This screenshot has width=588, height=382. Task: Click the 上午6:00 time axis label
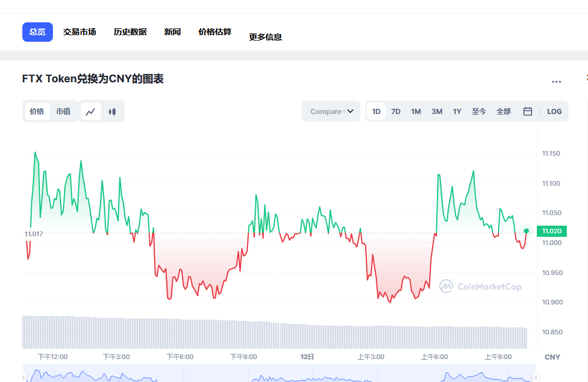pyautogui.click(x=435, y=357)
